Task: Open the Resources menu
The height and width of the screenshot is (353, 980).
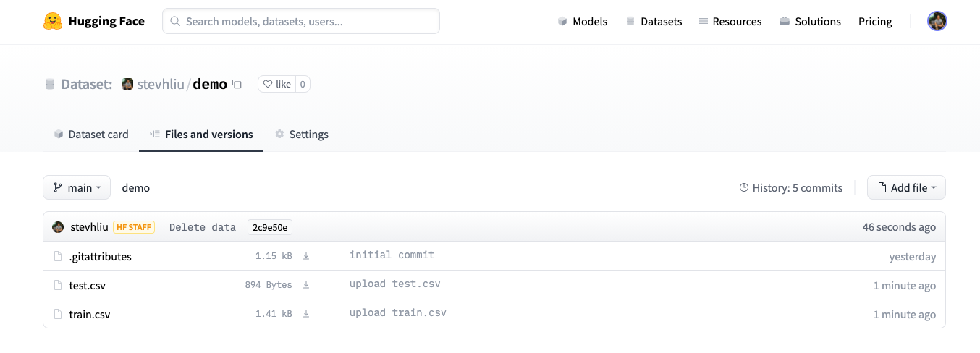Action: click(x=730, y=22)
